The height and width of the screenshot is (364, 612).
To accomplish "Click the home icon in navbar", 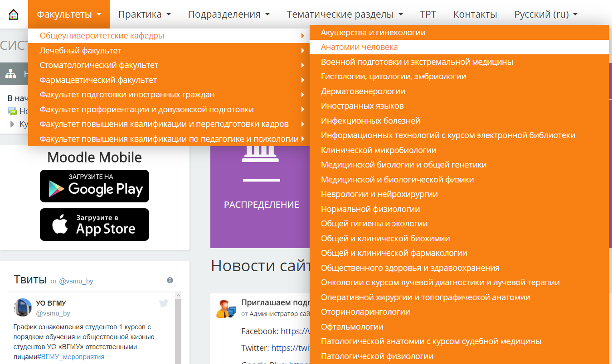I will point(14,14).
